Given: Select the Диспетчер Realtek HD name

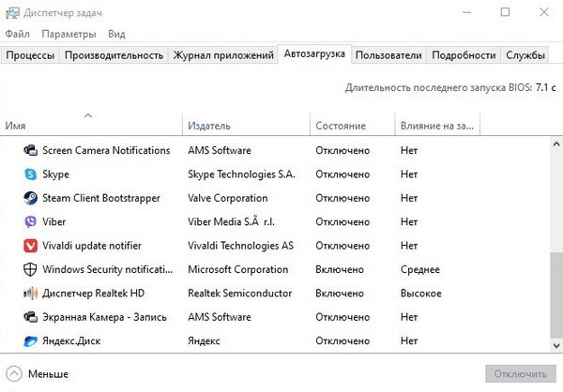Looking at the screenshot, I should (x=93, y=294).
